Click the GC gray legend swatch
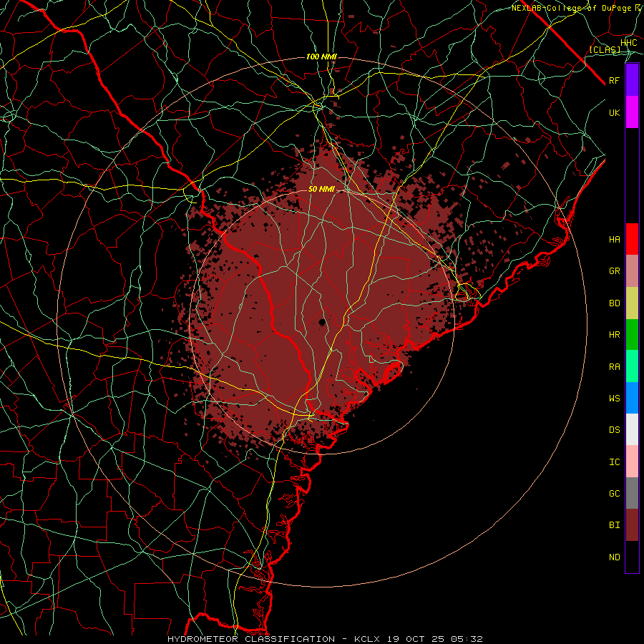Screen dimensions: 644x644 point(632,493)
